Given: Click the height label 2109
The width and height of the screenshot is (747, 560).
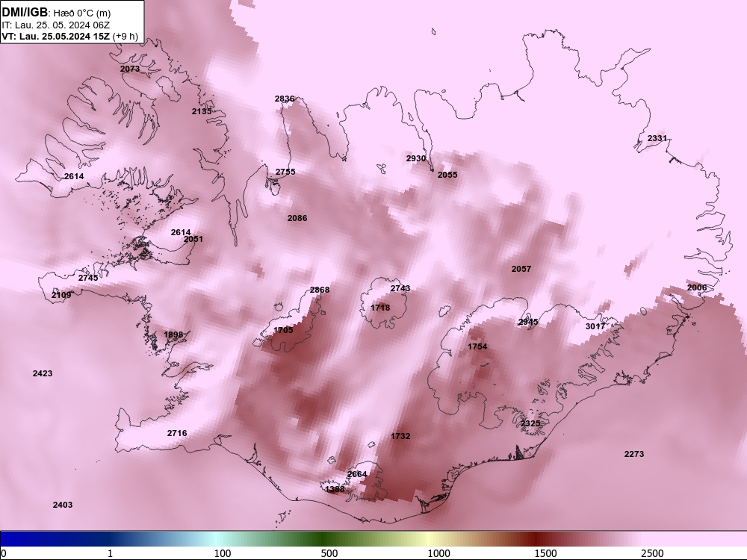Looking at the screenshot, I should [x=61, y=295].
